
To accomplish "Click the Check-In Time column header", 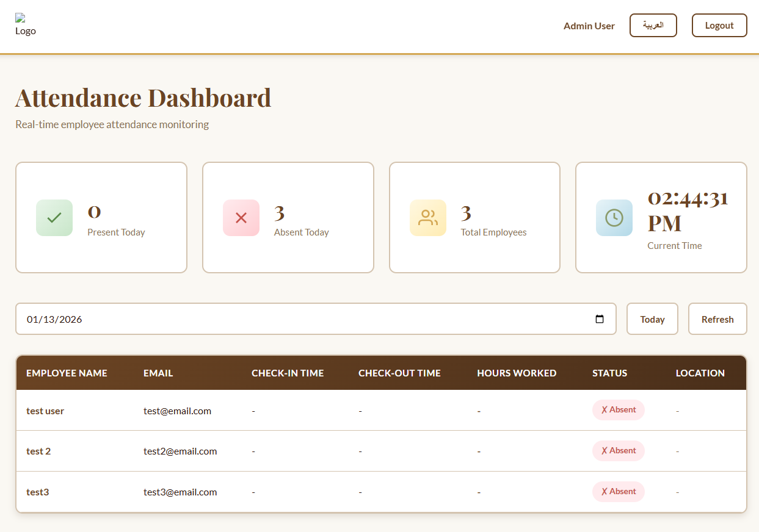I will coord(288,373).
